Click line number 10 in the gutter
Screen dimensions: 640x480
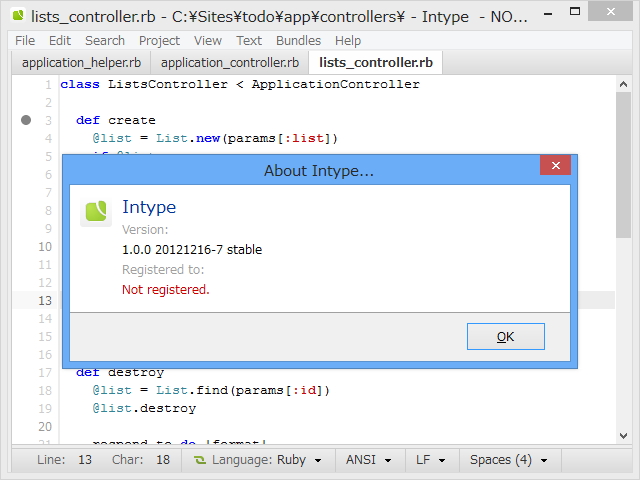click(x=45, y=247)
